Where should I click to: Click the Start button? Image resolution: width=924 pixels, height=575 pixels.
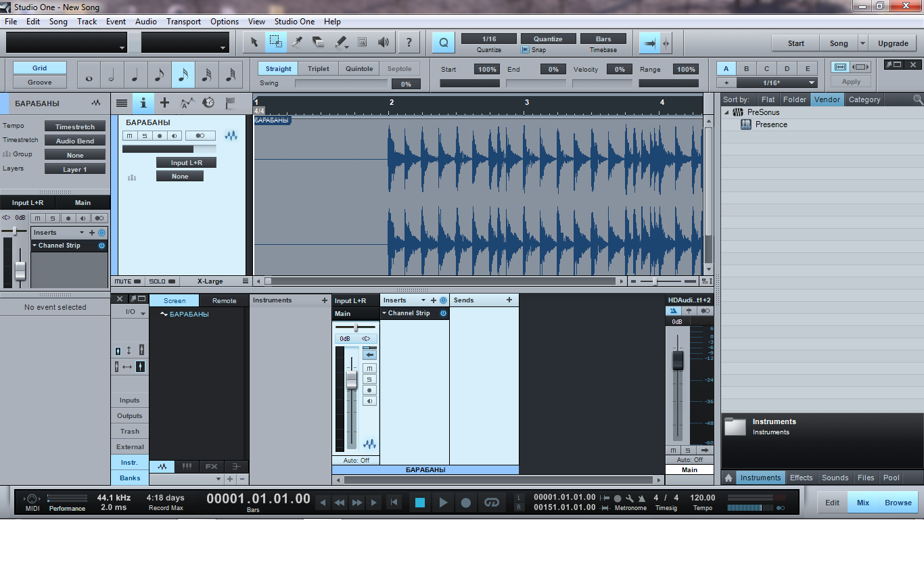click(796, 43)
